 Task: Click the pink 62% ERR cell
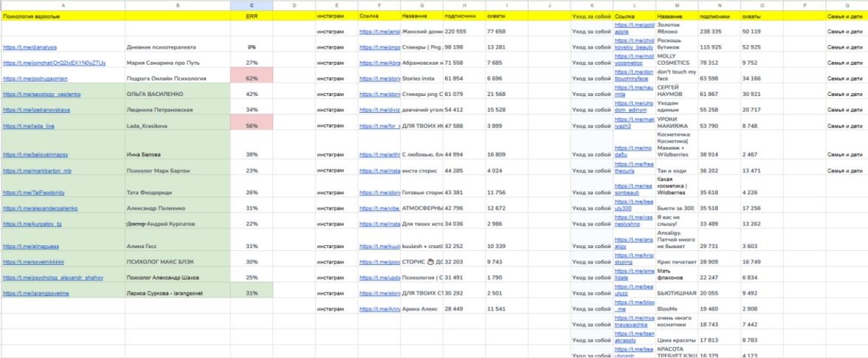click(x=252, y=78)
